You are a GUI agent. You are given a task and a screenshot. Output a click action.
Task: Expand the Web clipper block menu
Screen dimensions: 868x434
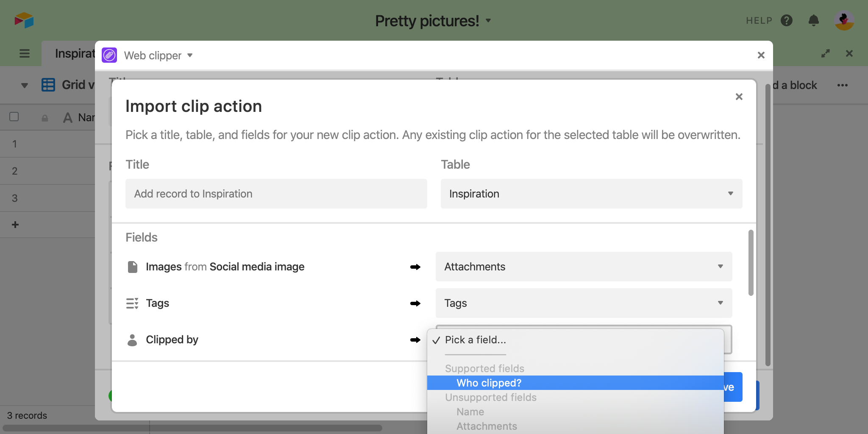[190, 56]
